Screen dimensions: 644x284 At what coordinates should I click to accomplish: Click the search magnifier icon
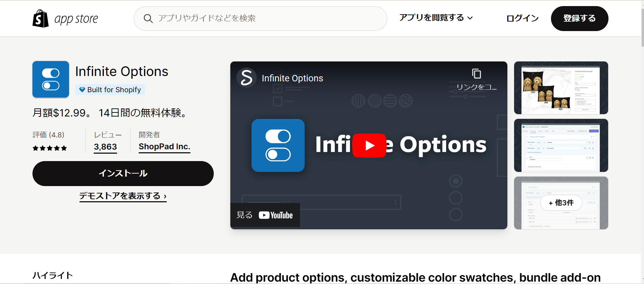pos(148,18)
